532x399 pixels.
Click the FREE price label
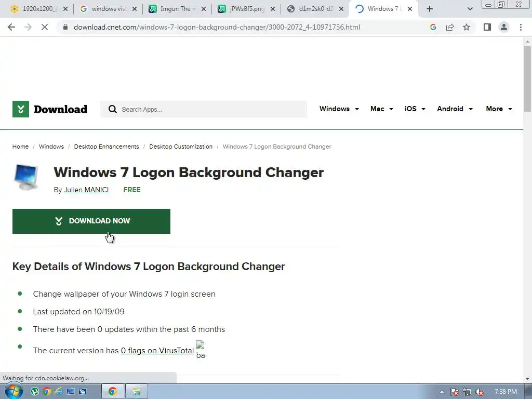[x=132, y=190]
